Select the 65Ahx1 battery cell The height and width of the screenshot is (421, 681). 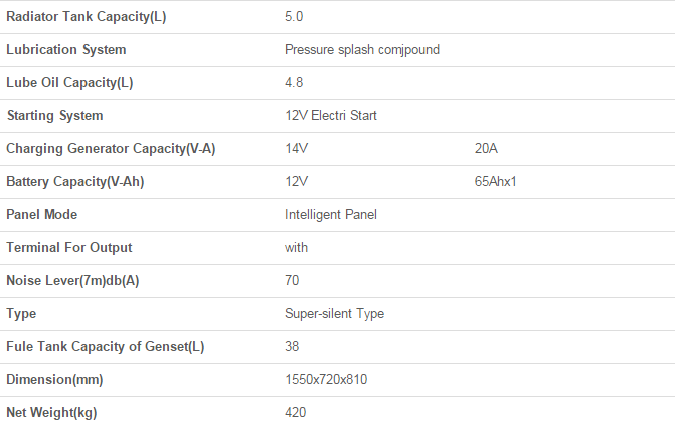[x=496, y=182]
